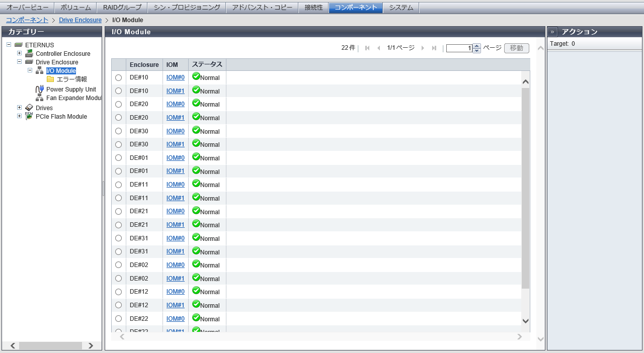Click the Controller Enclosure tree icon
The height and width of the screenshot is (353, 644).
point(29,53)
